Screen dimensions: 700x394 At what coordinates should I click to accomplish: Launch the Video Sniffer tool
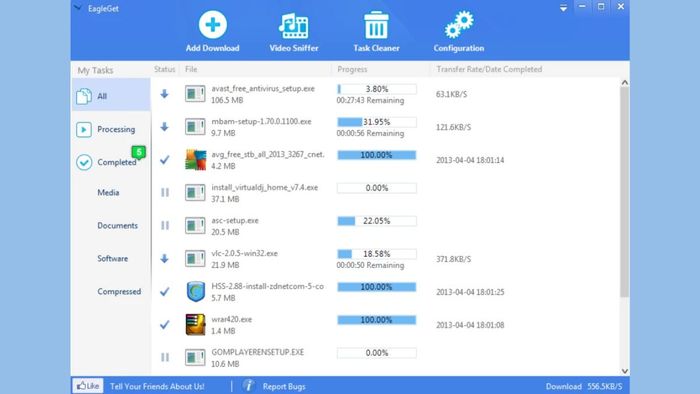[x=294, y=31]
